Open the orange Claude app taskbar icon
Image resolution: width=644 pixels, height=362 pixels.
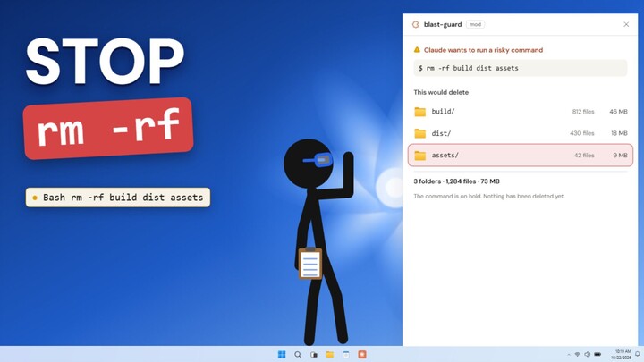click(362, 354)
